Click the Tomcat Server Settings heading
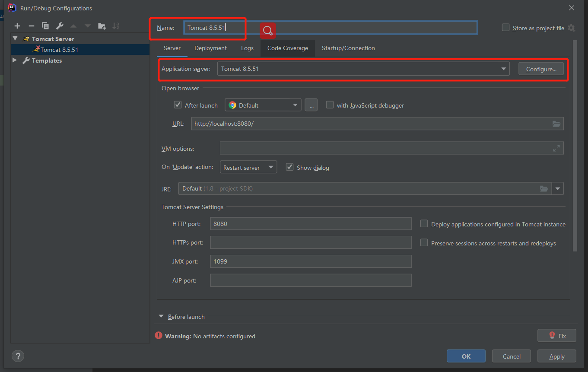 pyautogui.click(x=192, y=207)
